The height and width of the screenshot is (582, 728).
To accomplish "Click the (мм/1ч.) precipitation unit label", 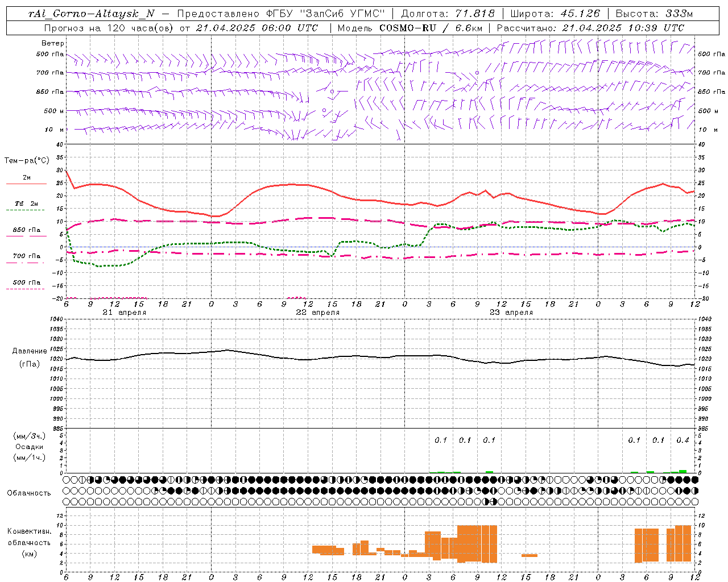I will click(x=29, y=458).
